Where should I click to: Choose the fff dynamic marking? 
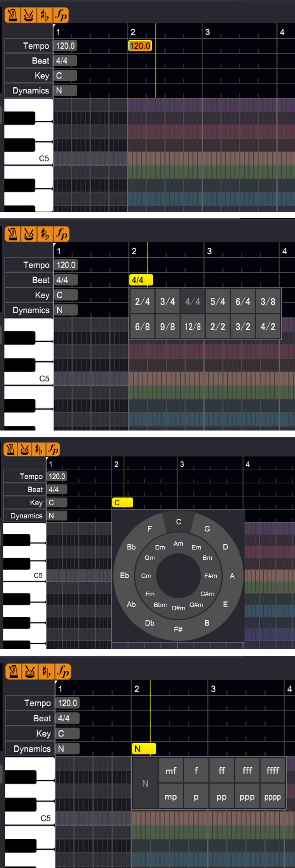[x=247, y=771]
